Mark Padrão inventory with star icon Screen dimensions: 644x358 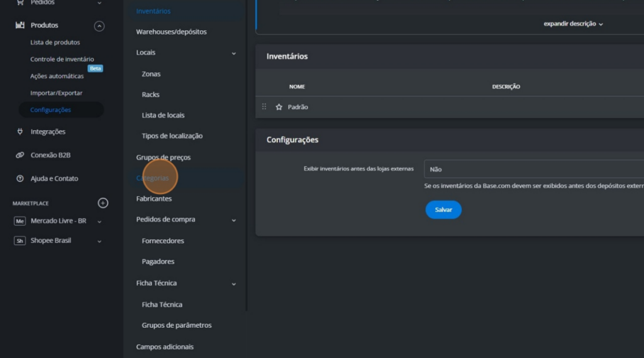(x=279, y=107)
